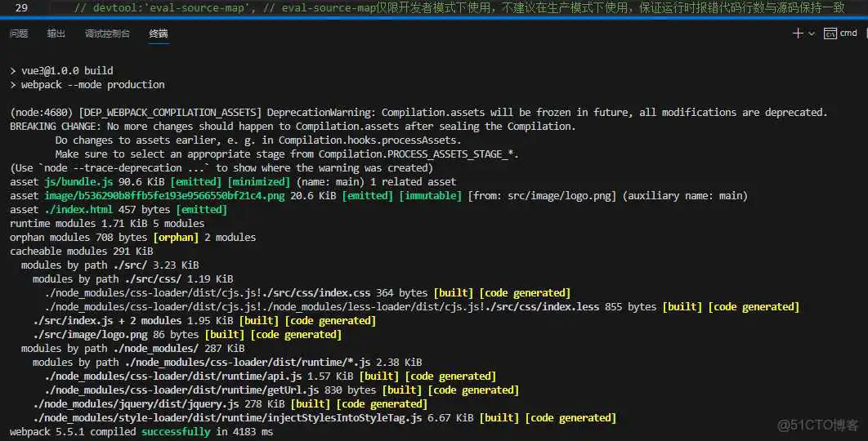Click src/image/logo.png in from clause

(x=557, y=195)
